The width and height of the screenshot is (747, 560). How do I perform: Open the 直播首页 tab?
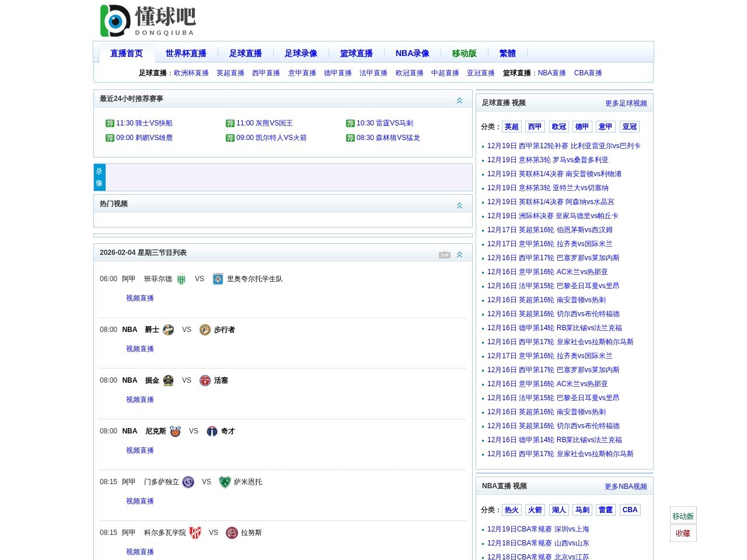pos(127,53)
